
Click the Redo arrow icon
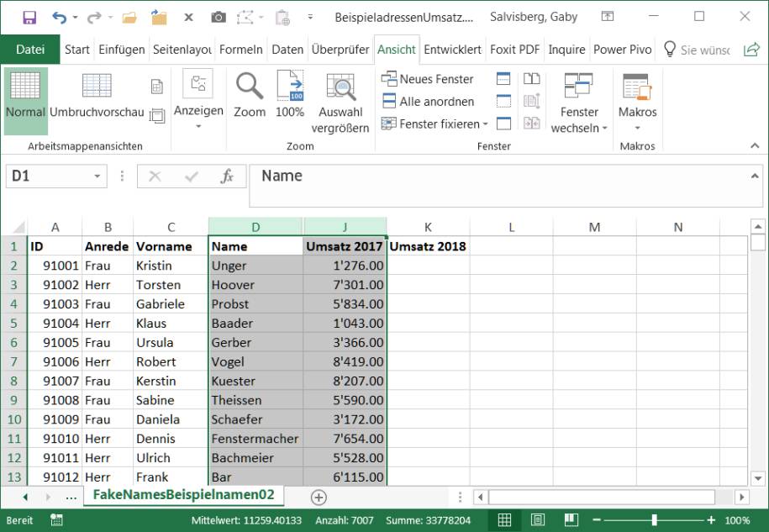94,18
